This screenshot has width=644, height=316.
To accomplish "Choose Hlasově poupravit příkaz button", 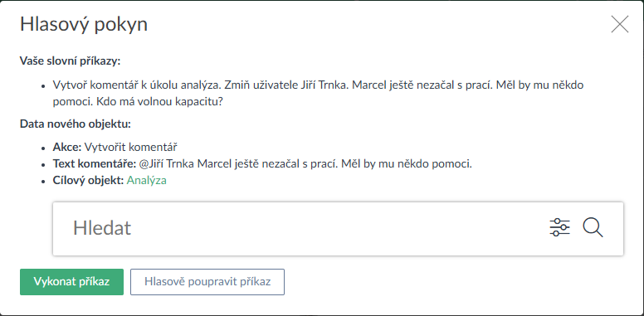I will click(x=207, y=282).
